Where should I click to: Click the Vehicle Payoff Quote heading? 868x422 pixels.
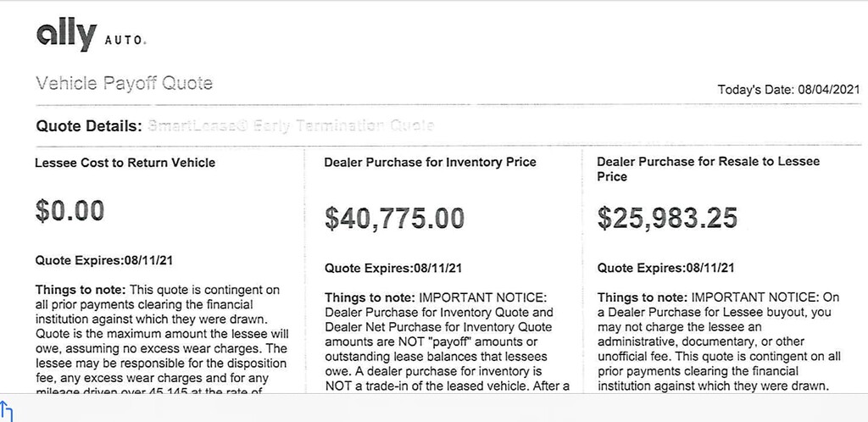[124, 83]
